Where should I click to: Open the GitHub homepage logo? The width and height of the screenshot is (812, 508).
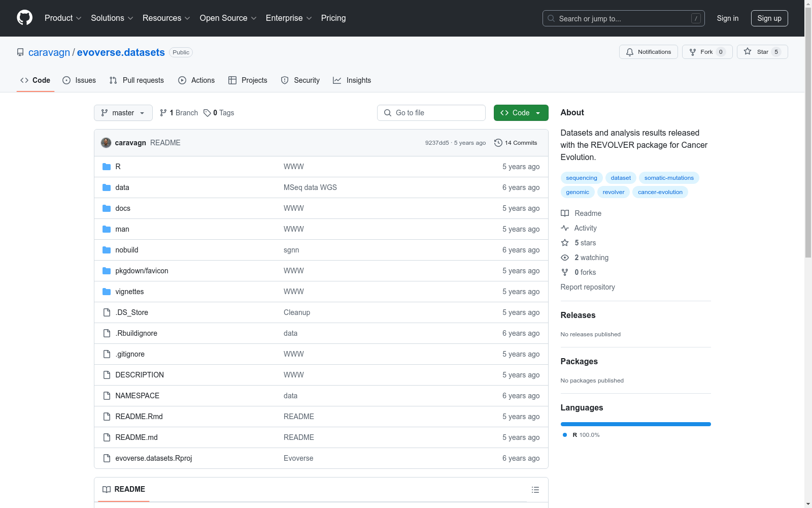coord(24,18)
